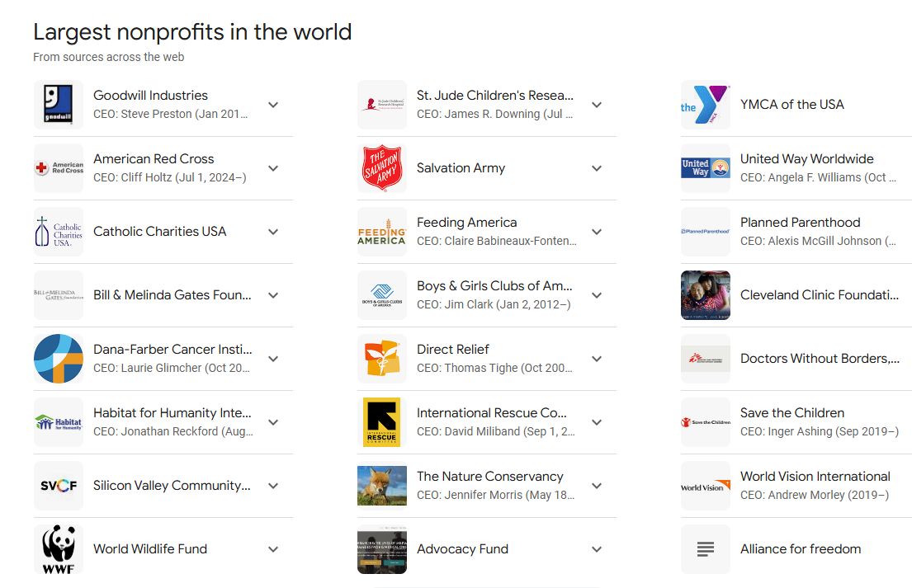Expand the Salvation Army entry chevron
The height and width of the screenshot is (588, 912).
click(597, 168)
